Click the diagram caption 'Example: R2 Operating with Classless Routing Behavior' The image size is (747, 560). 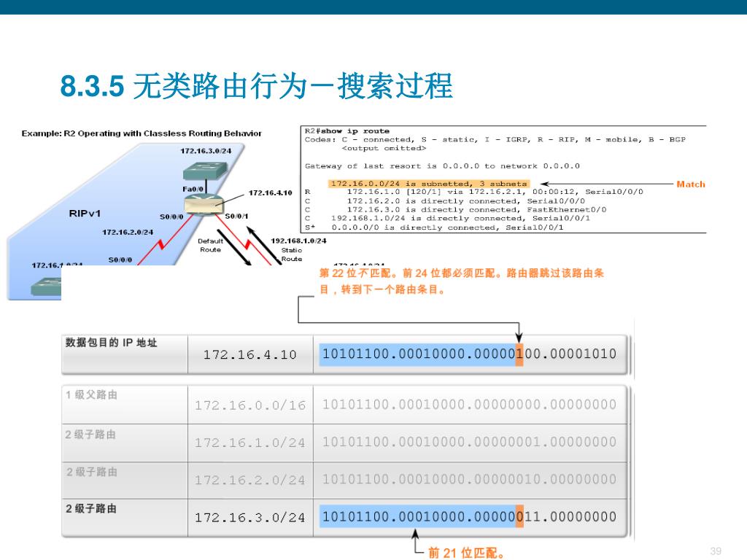tap(142, 133)
